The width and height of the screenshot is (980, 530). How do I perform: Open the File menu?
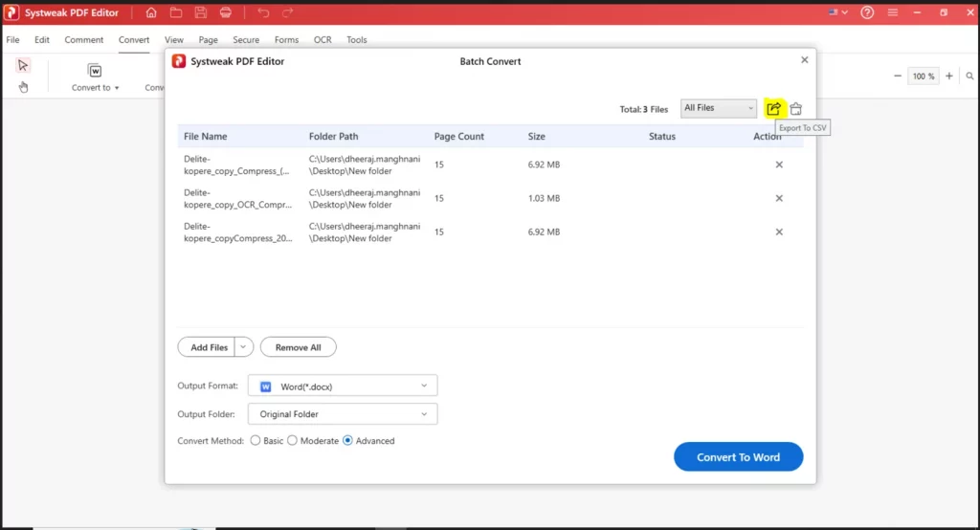click(x=12, y=39)
